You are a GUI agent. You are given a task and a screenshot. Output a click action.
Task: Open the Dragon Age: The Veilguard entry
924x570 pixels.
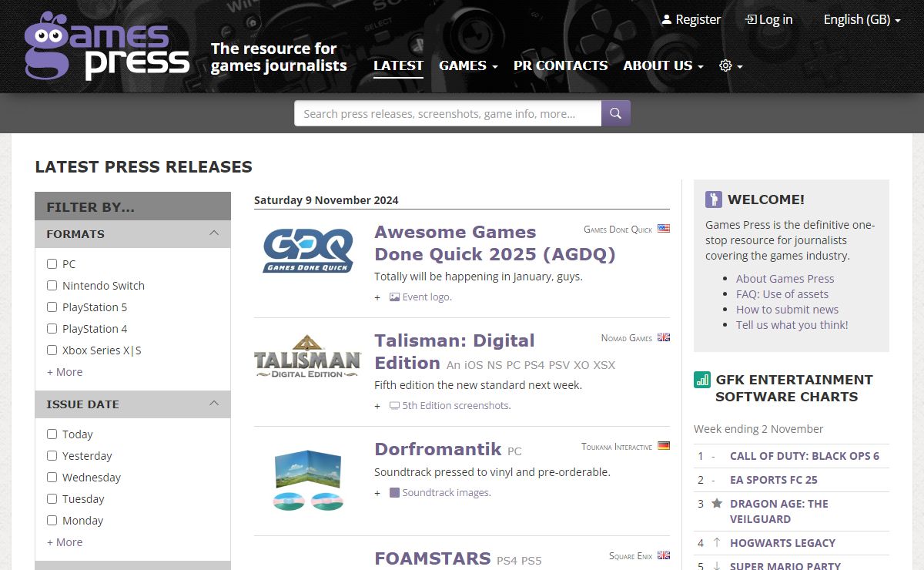[779, 511]
